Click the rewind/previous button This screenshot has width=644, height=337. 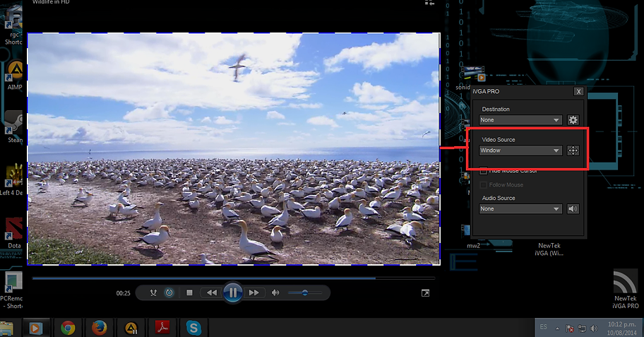(x=212, y=293)
